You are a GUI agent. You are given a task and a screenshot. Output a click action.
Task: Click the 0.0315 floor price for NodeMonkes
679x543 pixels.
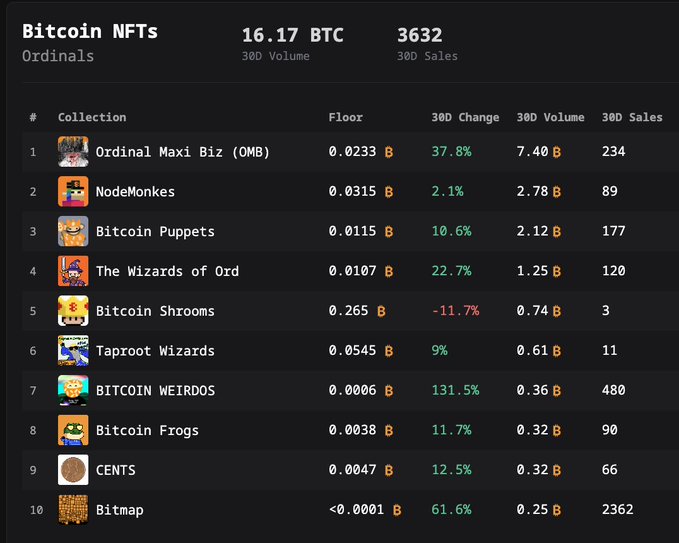(x=352, y=191)
